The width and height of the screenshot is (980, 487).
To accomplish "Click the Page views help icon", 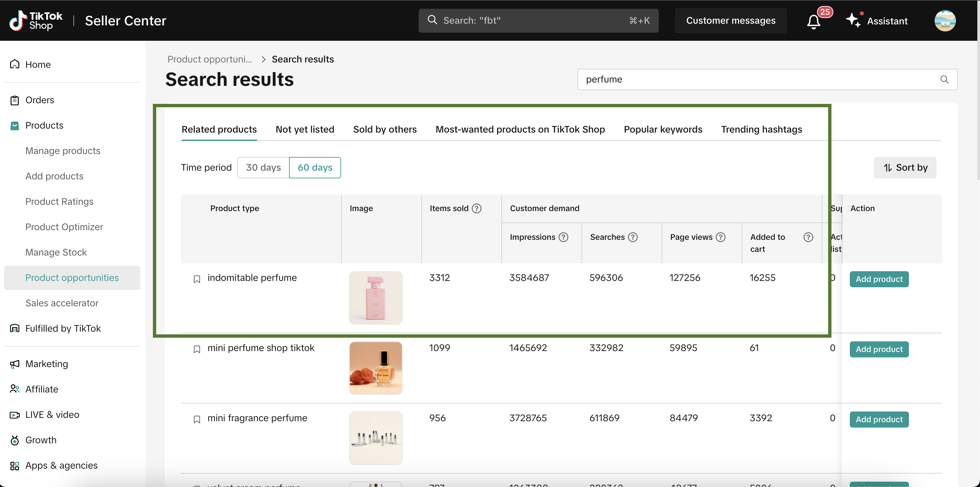I will coord(721,237).
